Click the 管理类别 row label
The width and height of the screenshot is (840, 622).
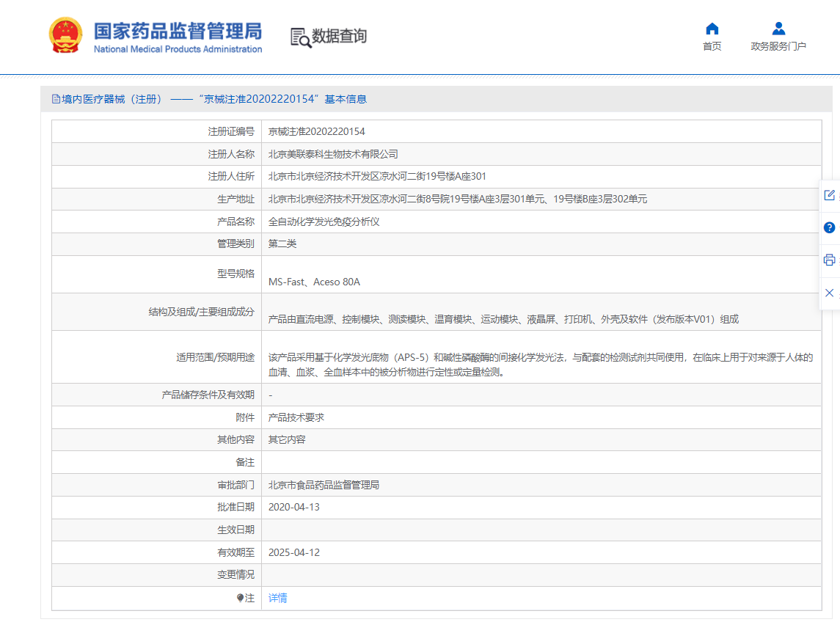click(235, 244)
